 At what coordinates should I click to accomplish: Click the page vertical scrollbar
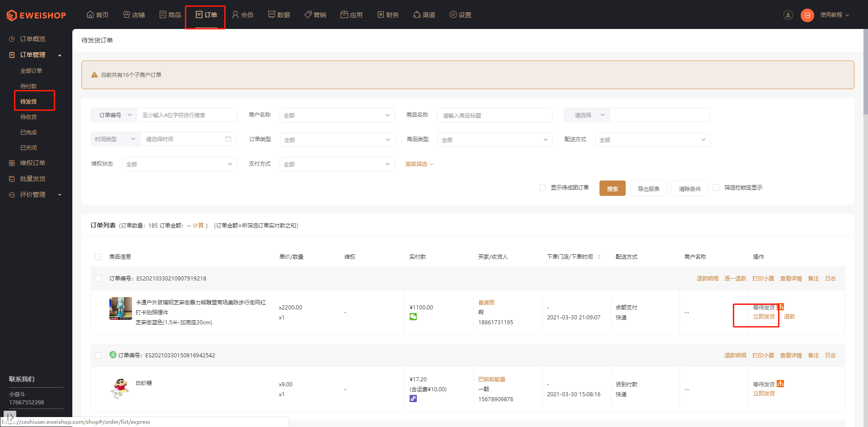click(x=865, y=72)
